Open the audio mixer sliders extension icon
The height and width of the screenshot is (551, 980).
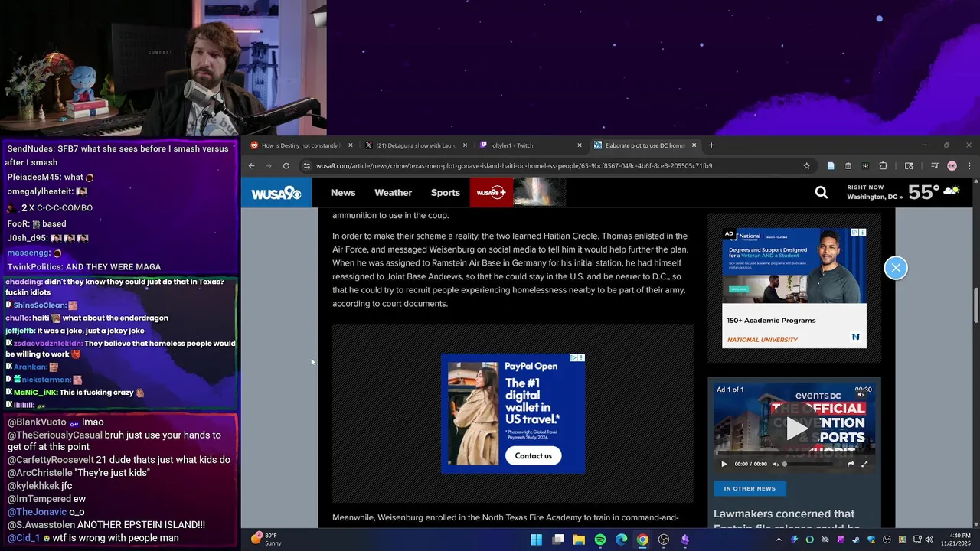(x=865, y=165)
